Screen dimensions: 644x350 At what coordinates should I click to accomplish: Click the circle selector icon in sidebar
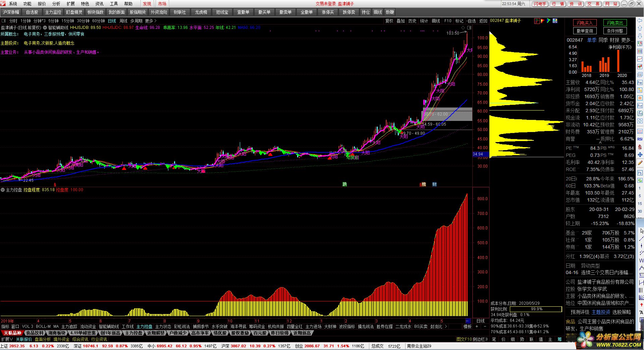coord(640,121)
